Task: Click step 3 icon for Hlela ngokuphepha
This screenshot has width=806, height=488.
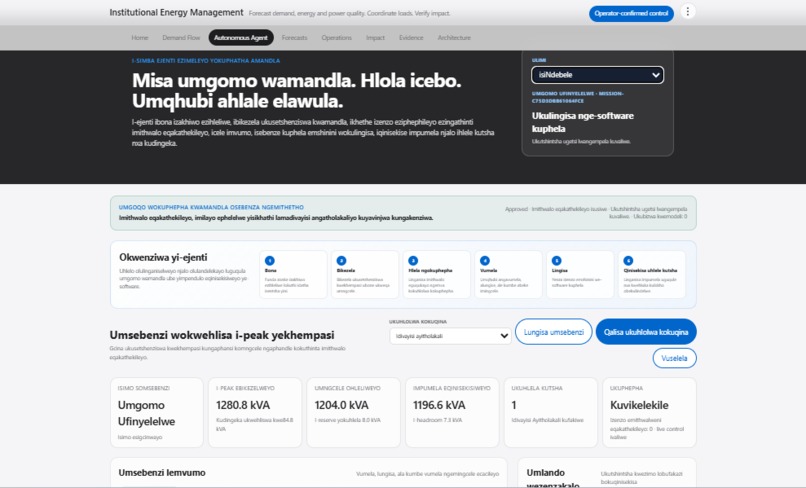Action: coord(413,261)
